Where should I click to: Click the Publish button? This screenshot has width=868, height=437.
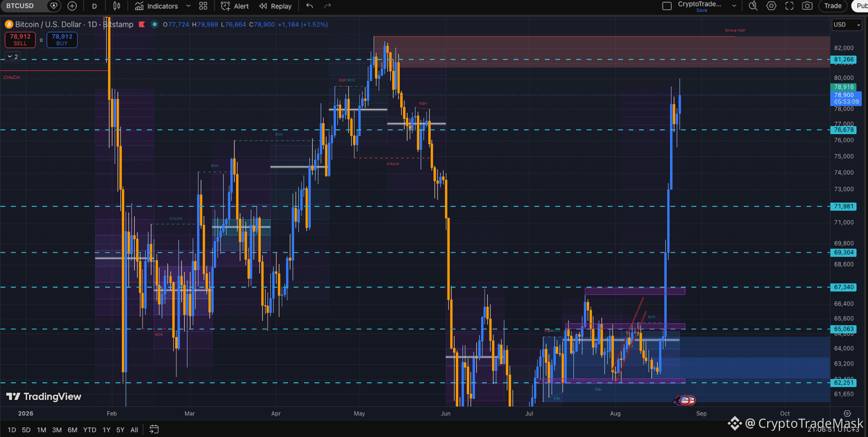tap(861, 6)
